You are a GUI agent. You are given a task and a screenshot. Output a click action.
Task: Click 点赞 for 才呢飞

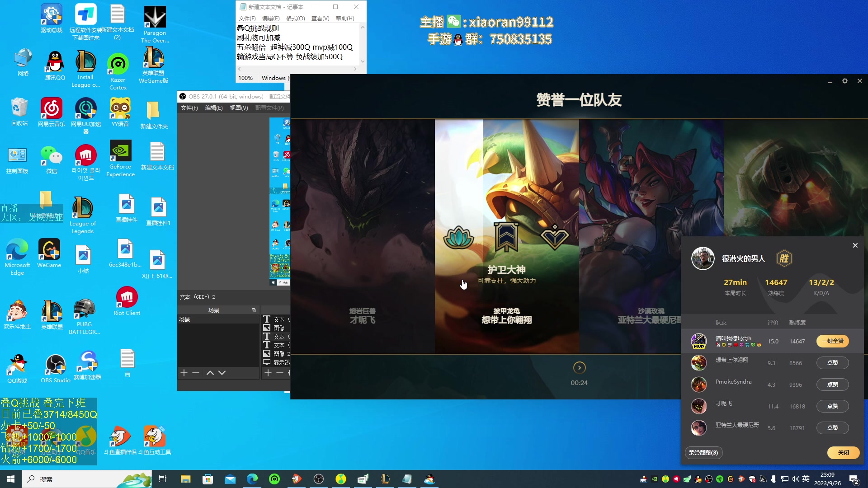point(833,406)
